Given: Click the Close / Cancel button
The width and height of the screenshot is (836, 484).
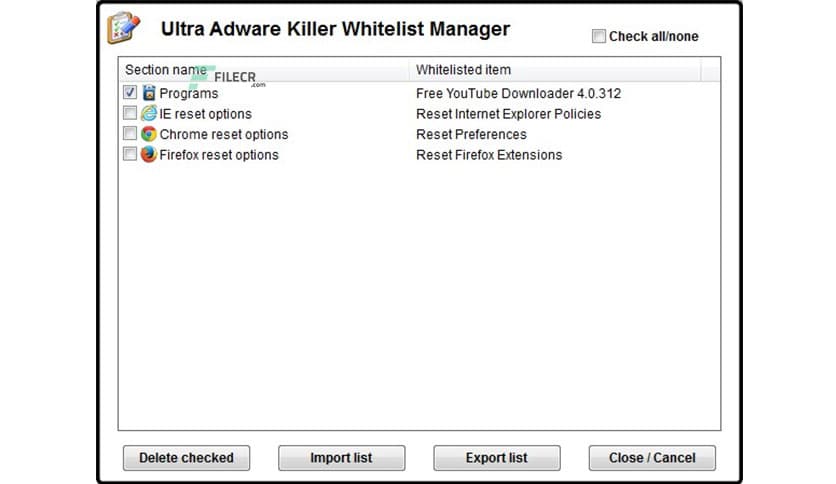Looking at the screenshot, I should 652,458.
